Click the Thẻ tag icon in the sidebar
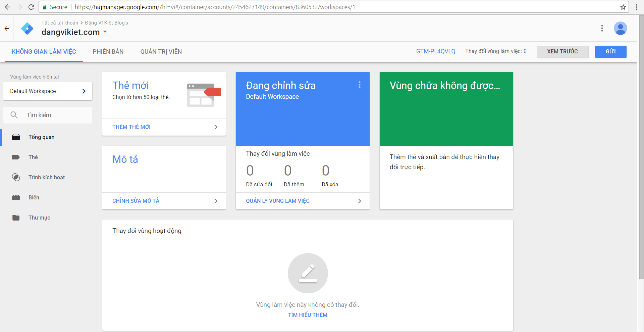Viewport: 644px width, 332px height. click(x=16, y=157)
